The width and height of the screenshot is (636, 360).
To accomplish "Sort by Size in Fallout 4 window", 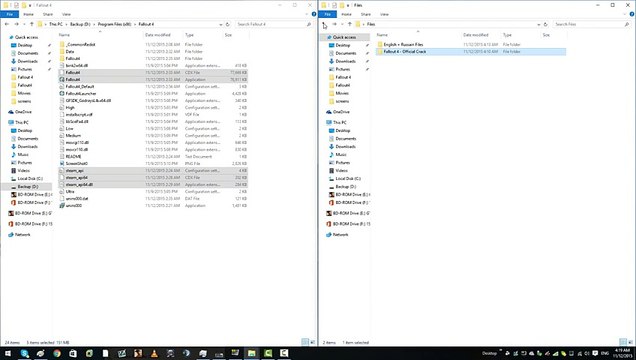I will coord(228,35).
